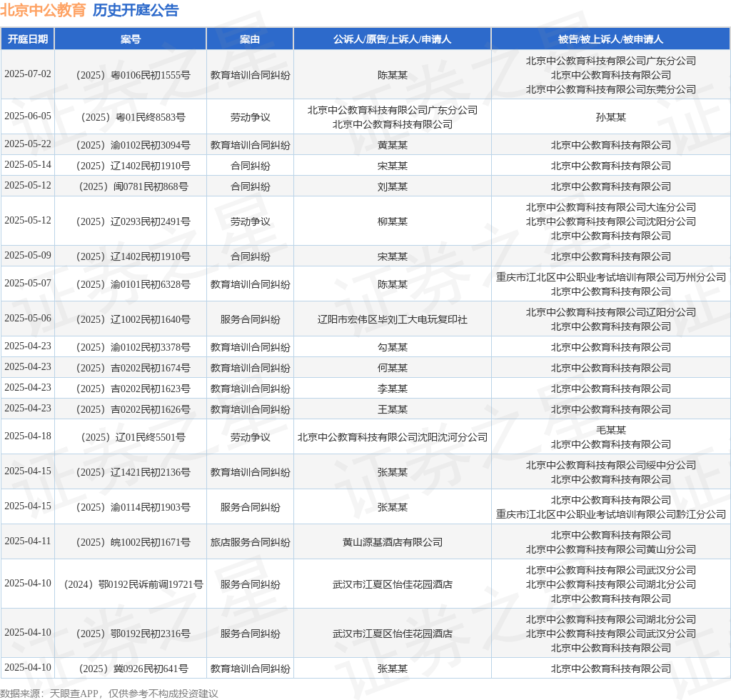
Task: Click case number (2025)辽1002民初1640号
Action: click(x=133, y=319)
